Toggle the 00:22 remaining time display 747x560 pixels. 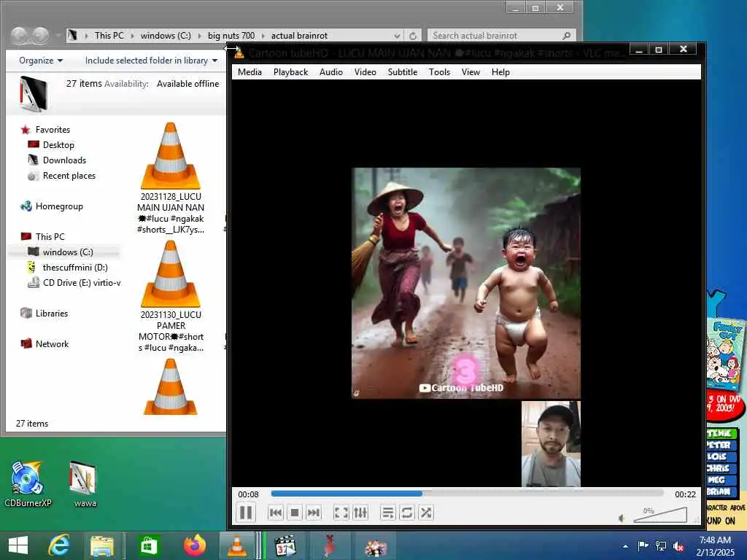(685, 494)
